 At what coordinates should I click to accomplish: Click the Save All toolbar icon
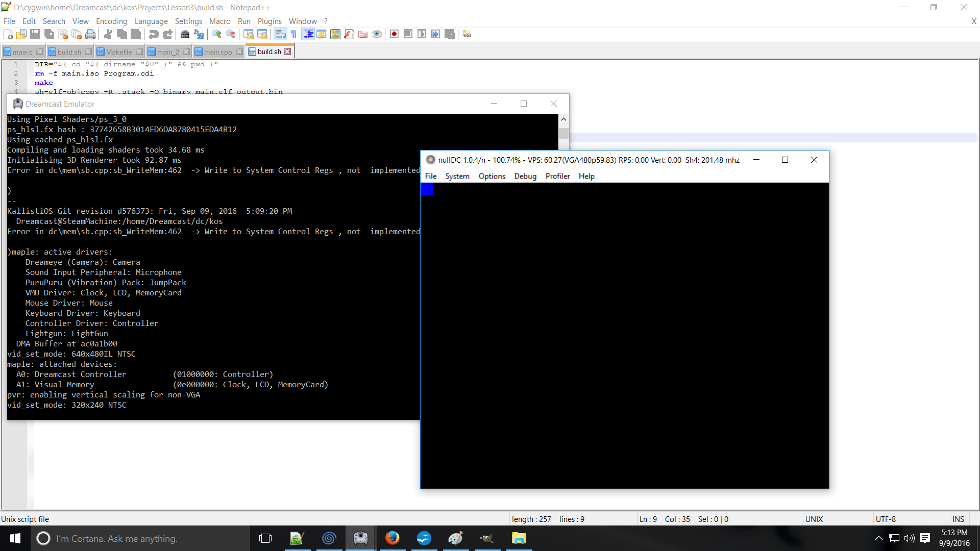coord(49,34)
